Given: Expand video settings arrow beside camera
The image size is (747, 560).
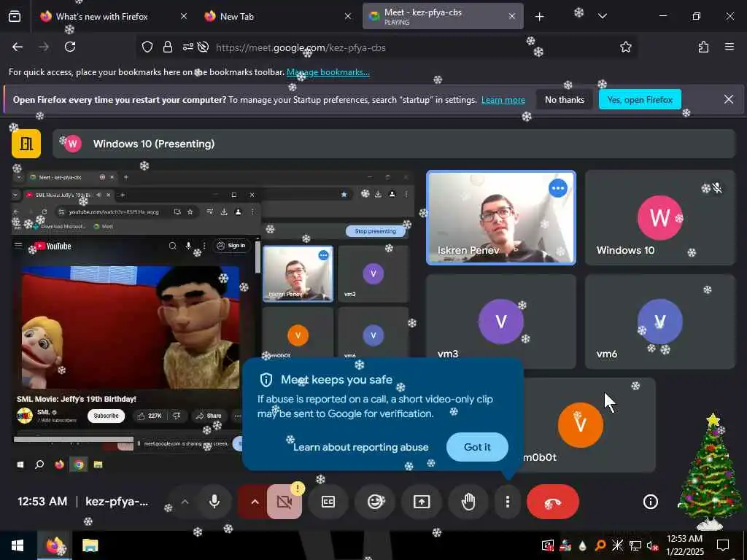Looking at the screenshot, I should (255, 502).
